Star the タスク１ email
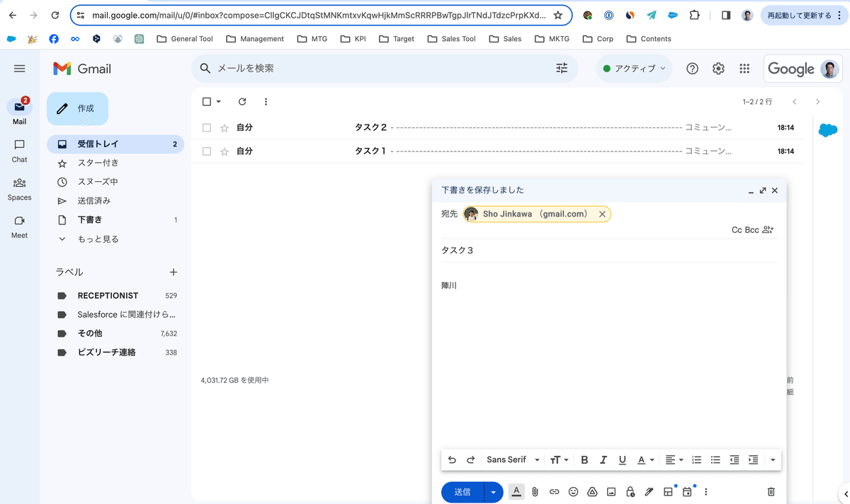850x504 pixels. point(225,151)
